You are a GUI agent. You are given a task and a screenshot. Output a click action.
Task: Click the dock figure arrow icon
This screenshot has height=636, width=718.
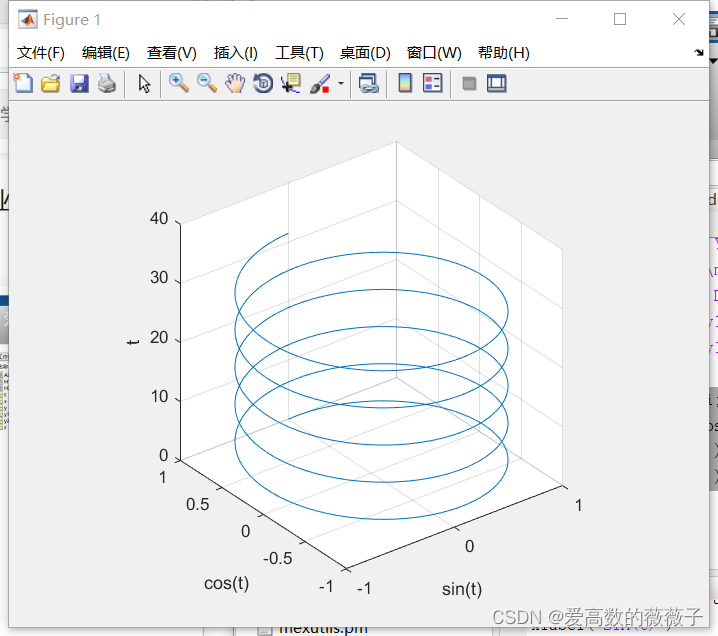coord(698,53)
